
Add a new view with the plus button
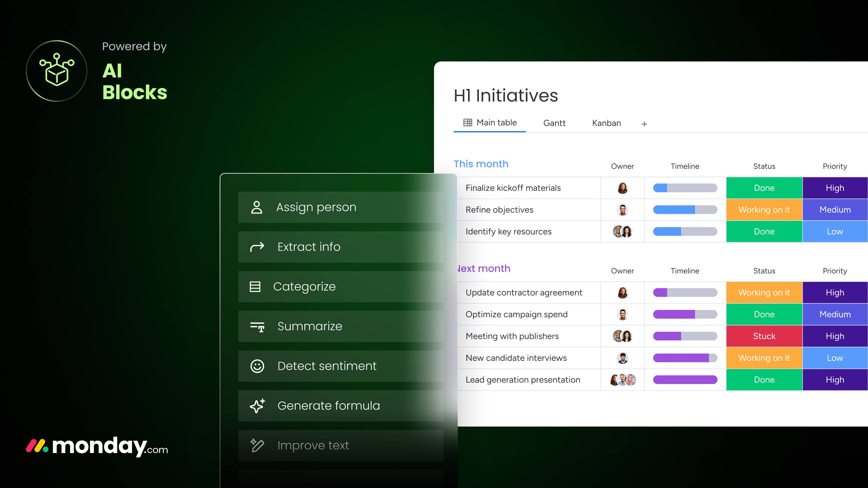pos(644,124)
